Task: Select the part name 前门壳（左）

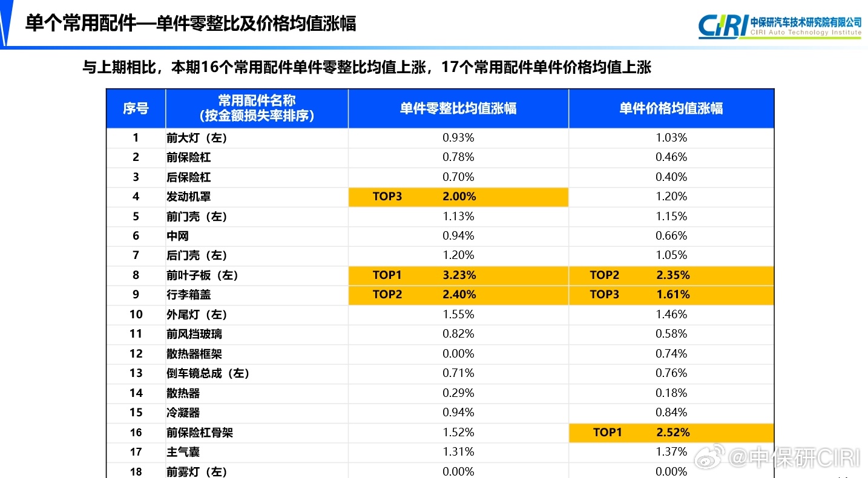Action: (197, 217)
